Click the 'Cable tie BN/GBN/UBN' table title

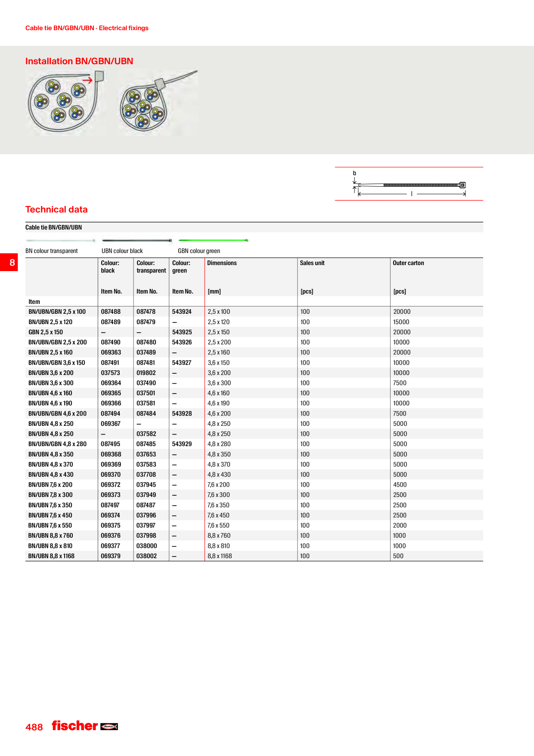coord(53,228)
